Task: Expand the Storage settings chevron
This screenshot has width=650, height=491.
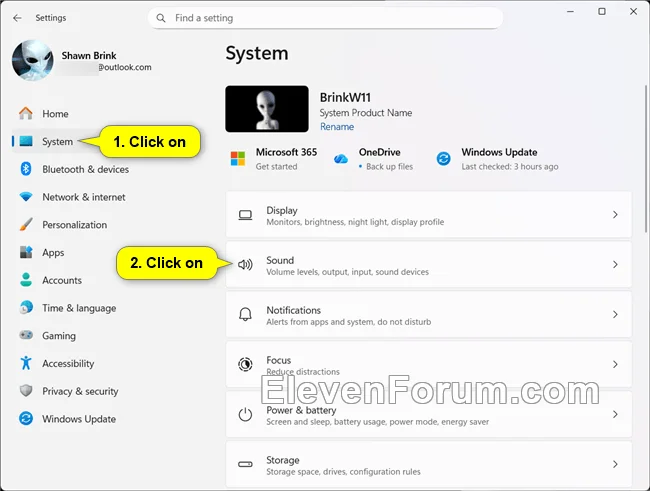Action: tap(615, 464)
